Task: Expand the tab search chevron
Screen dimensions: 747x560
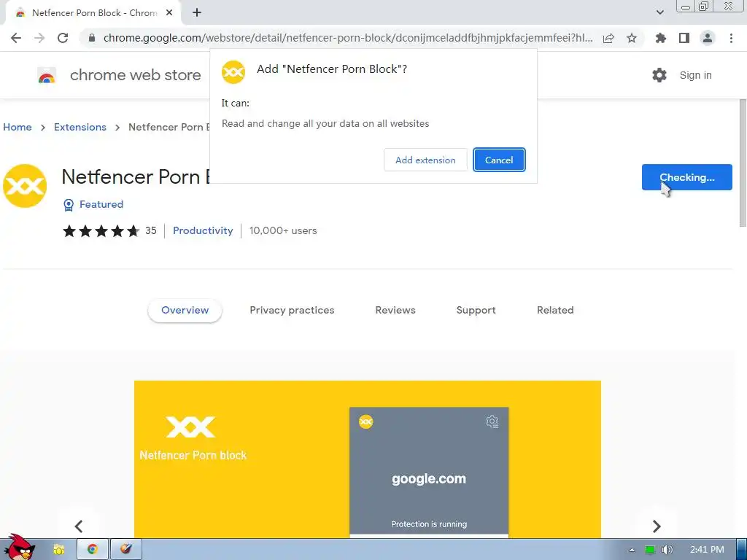Action: tap(659, 12)
